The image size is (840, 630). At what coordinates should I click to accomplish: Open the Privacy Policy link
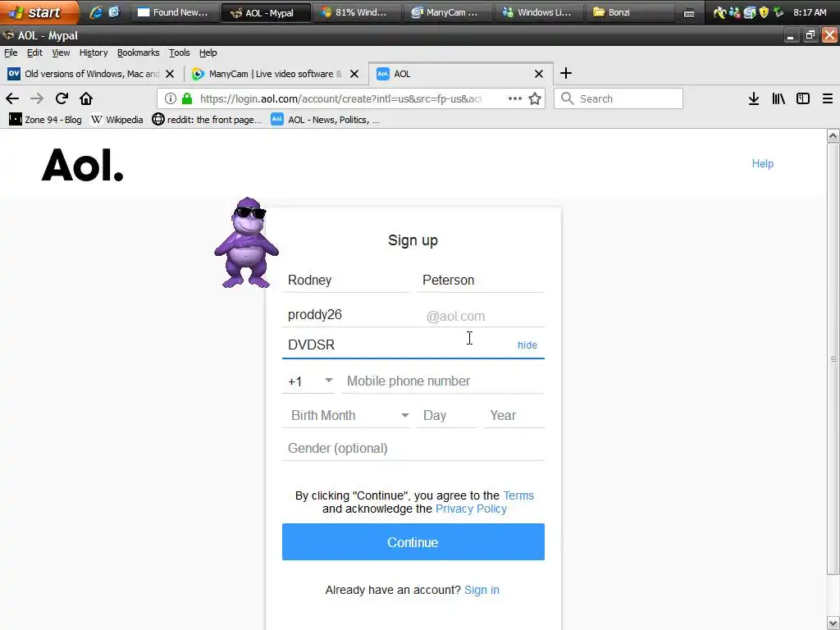point(471,509)
